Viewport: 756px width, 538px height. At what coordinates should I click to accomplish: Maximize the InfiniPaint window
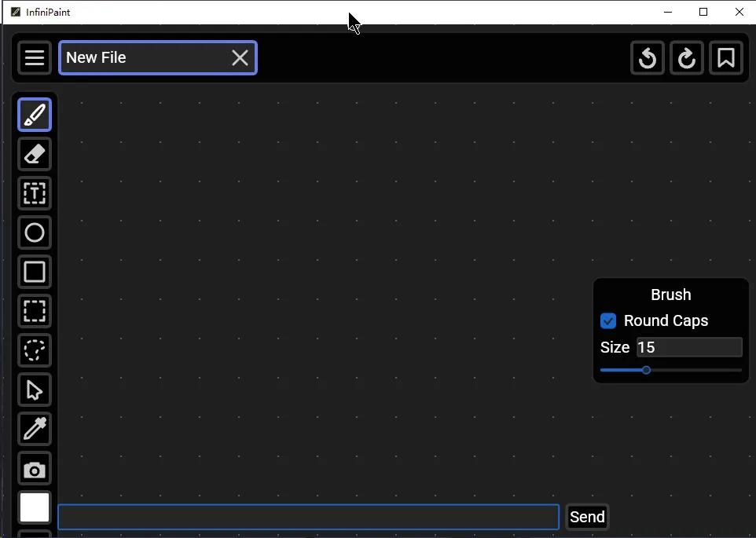coord(703,12)
